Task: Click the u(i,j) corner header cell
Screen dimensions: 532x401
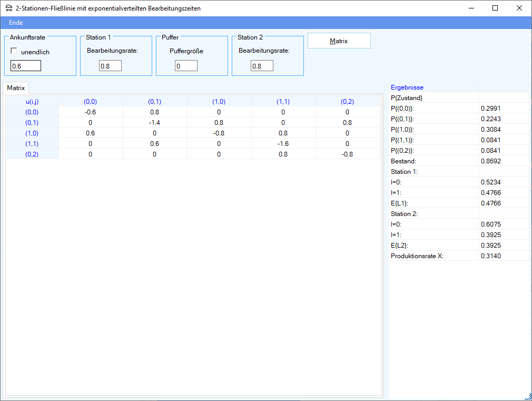Action: [x=32, y=101]
